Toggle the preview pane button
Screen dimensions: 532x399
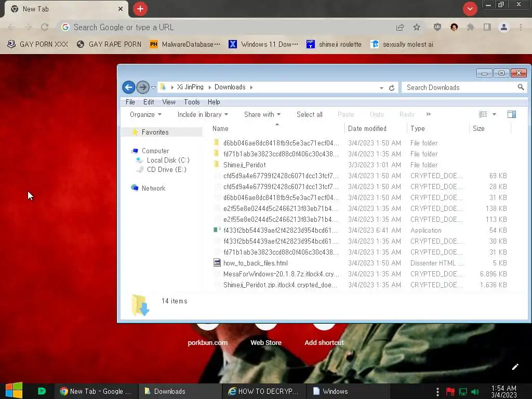512,114
